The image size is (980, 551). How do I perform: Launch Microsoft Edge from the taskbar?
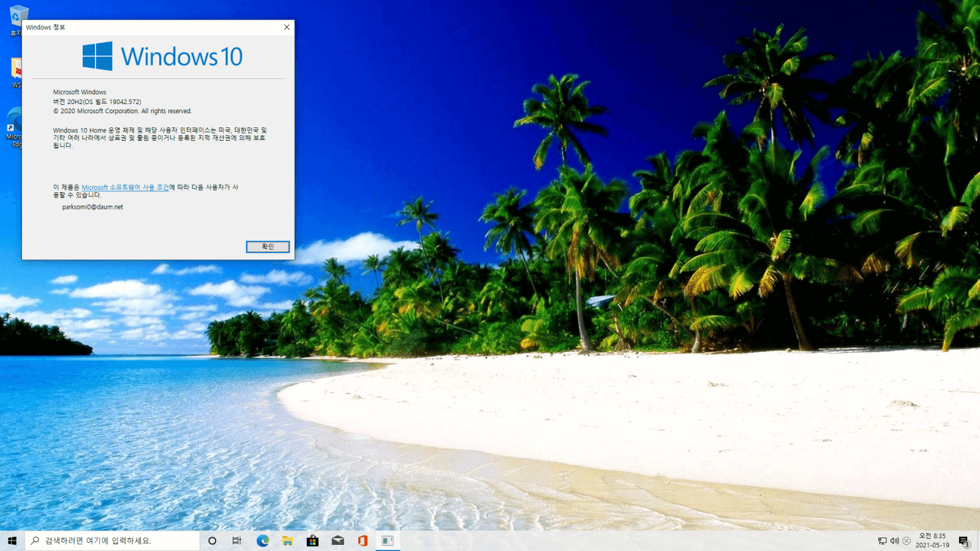click(263, 541)
